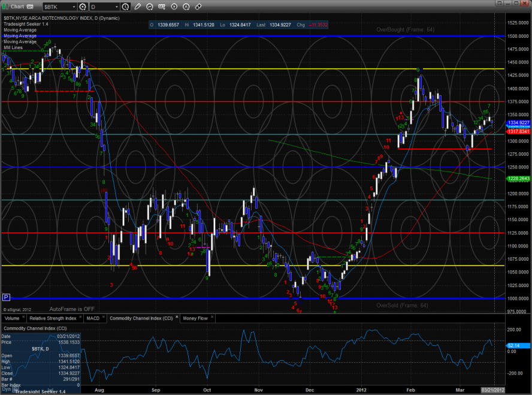This screenshot has height=395, width=532.
Task: Click the interval clock icon
Action: (x=125, y=7)
